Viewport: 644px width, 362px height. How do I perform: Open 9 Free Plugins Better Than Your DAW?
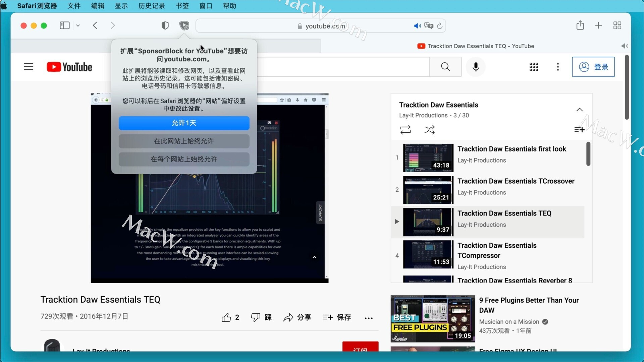pos(529,305)
